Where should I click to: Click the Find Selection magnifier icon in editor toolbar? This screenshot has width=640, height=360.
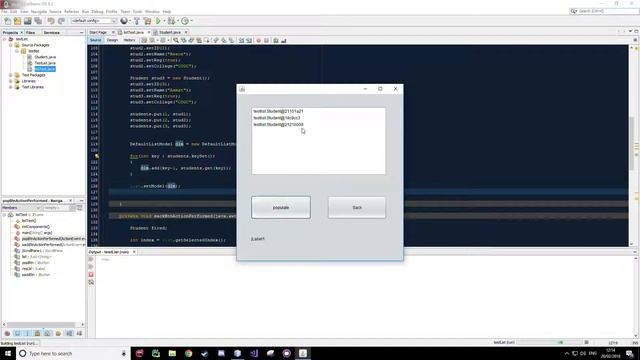point(176,40)
